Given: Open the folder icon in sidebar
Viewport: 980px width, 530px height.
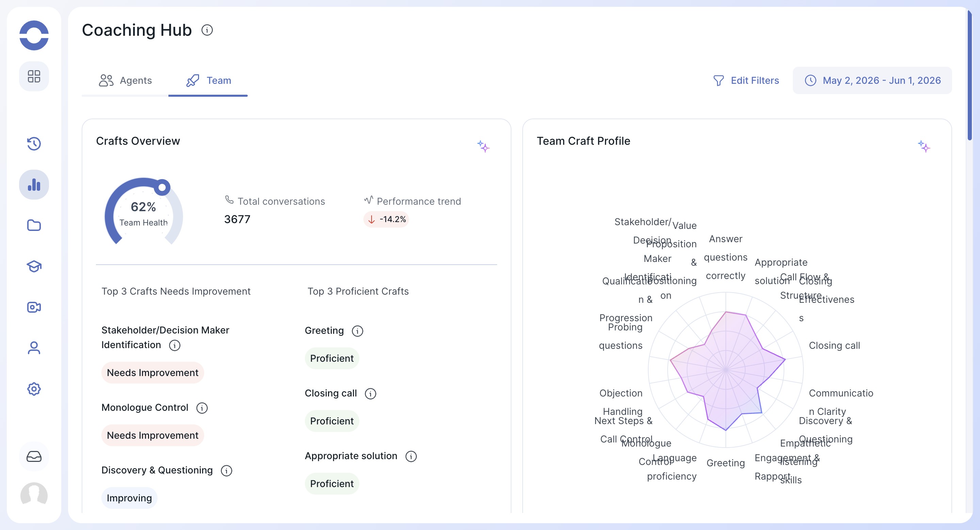Looking at the screenshot, I should 34,225.
